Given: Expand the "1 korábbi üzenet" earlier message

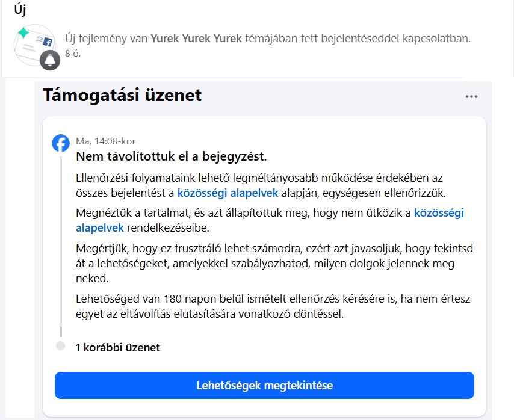Looking at the screenshot, I should coord(118,347).
